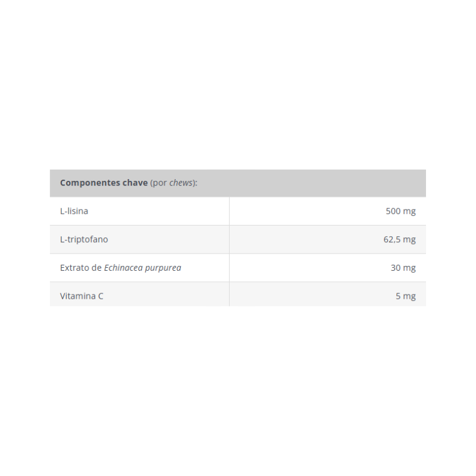Select the 'L-lisina' ingredient label
Image resolution: width=476 pixels, height=476 pixels.
(74, 211)
